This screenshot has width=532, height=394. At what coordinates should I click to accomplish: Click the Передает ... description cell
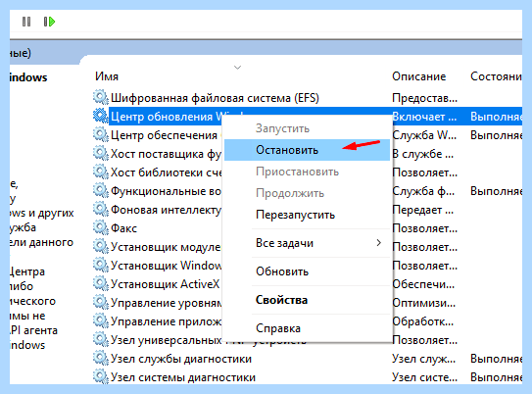click(x=422, y=210)
